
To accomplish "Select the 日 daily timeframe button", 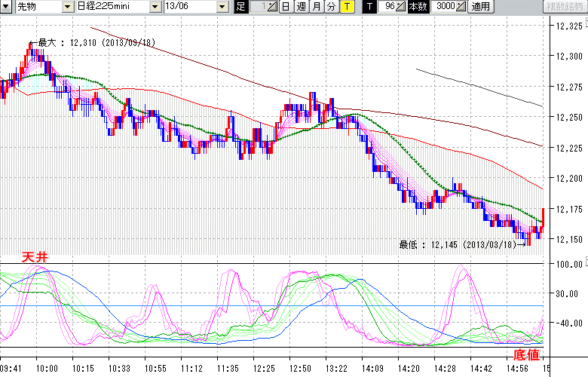I will (x=286, y=7).
